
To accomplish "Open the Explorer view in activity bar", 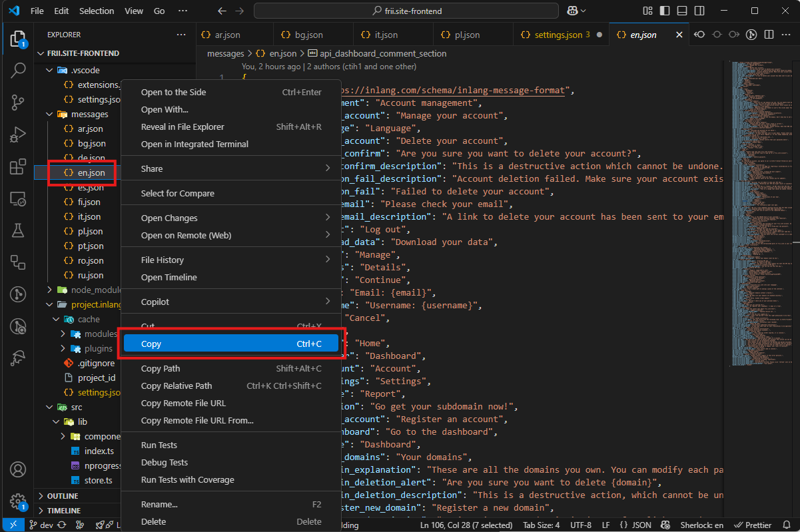I will (18, 38).
